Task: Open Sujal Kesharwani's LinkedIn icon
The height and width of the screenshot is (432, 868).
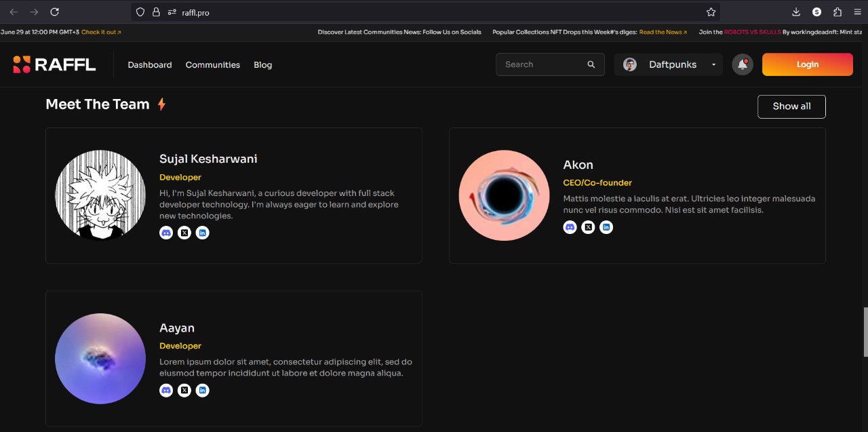Action: 202,233
